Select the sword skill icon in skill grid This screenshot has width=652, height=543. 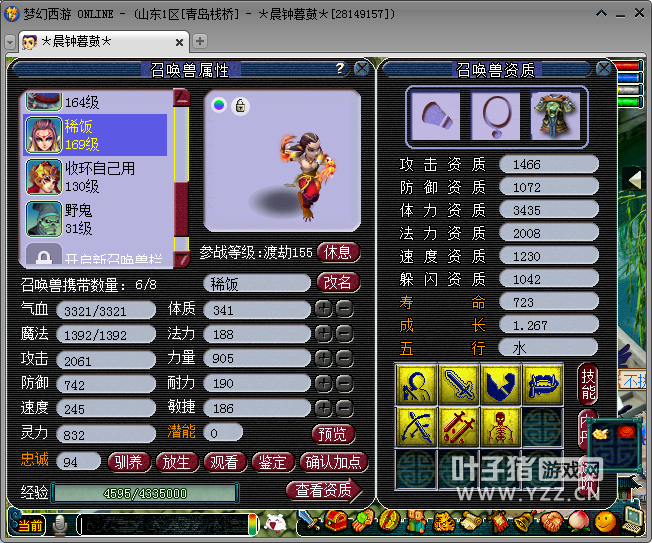[x=459, y=385]
